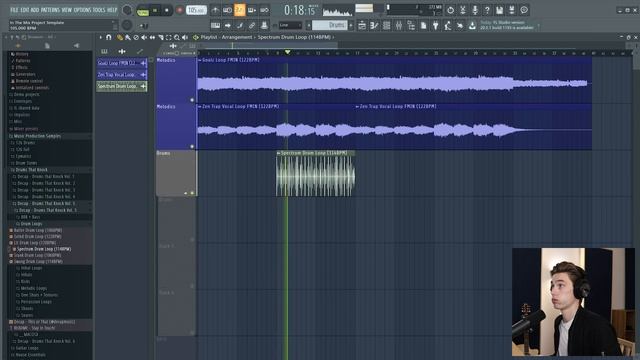Select Spectrum Drum Loop in picker

click(x=122, y=86)
